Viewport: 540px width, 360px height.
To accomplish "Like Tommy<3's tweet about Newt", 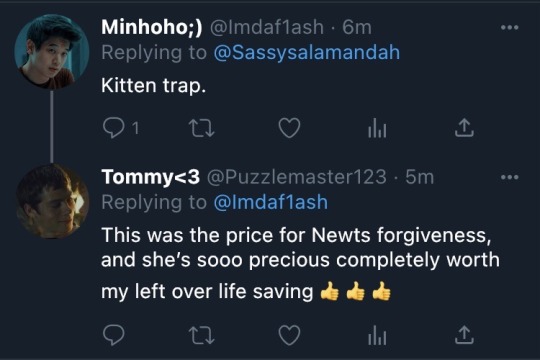I will point(289,335).
